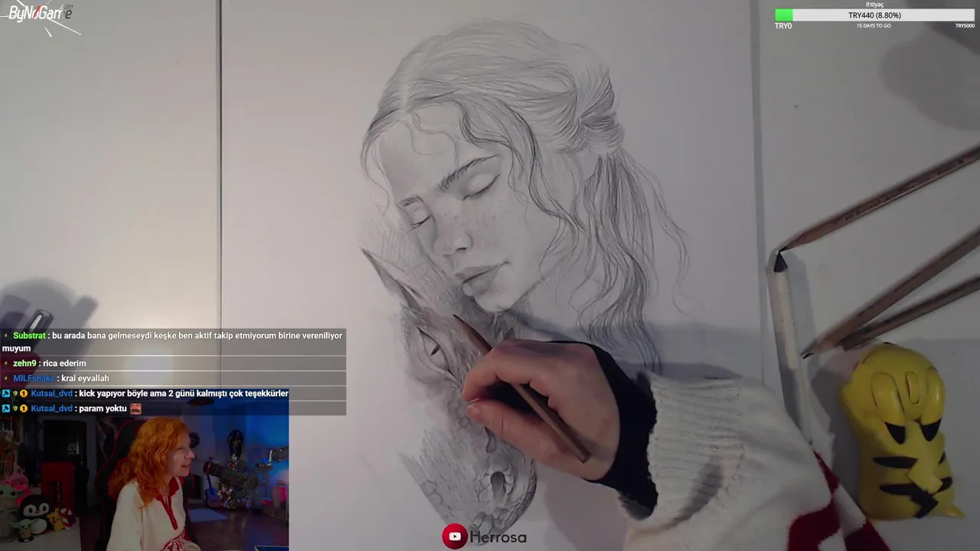Click the "rica ederim" chat message
Viewport: 980px width, 551px height.
[x=64, y=364]
